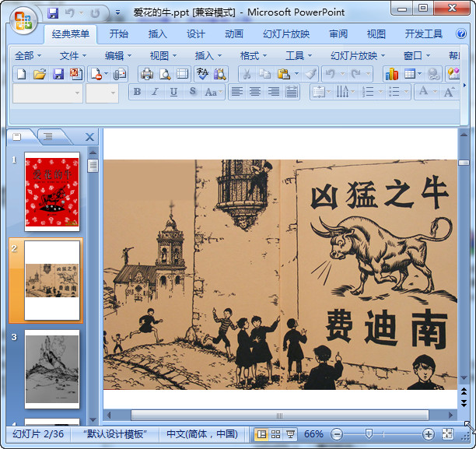Zoom out with the minus button
Image resolution: width=476 pixels, height=449 pixels.
pos(337,434)
